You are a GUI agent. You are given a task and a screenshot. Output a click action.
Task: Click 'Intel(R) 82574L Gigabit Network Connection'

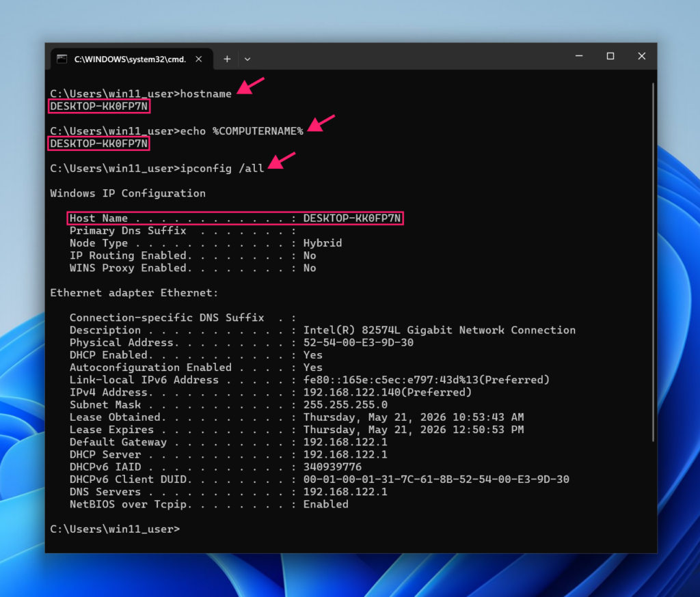(x=440, y=330)
